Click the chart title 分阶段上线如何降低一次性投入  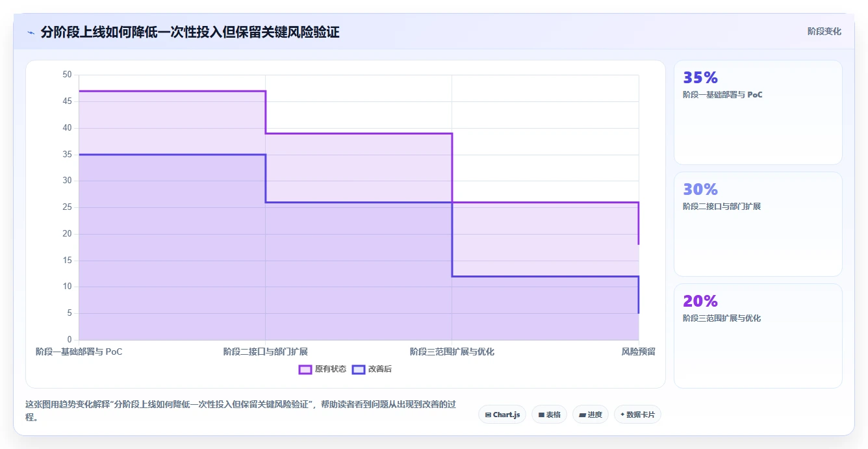190,32
